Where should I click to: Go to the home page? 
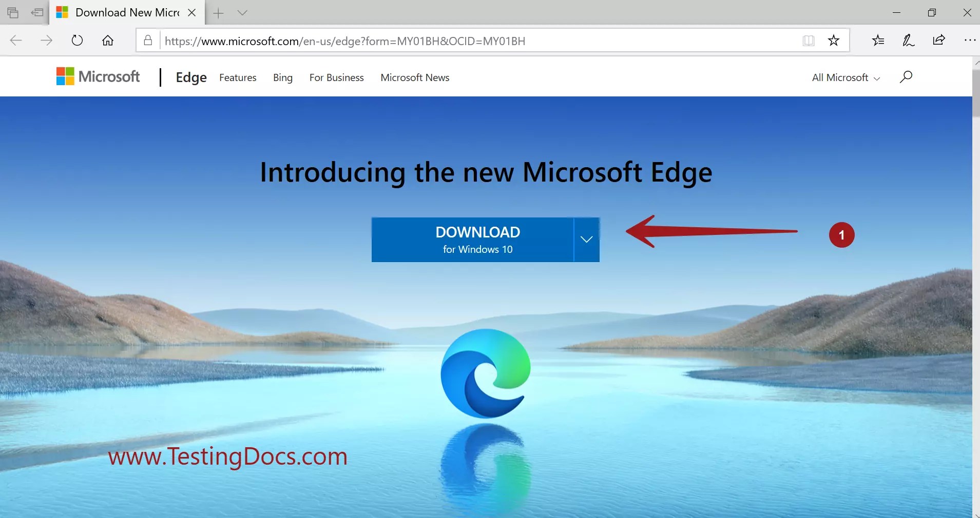[x=108, y=41]
